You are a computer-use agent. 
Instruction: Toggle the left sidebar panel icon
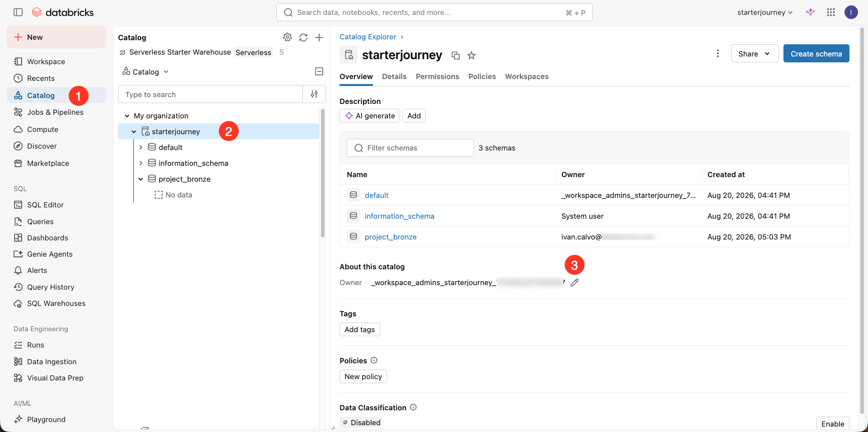18,12
